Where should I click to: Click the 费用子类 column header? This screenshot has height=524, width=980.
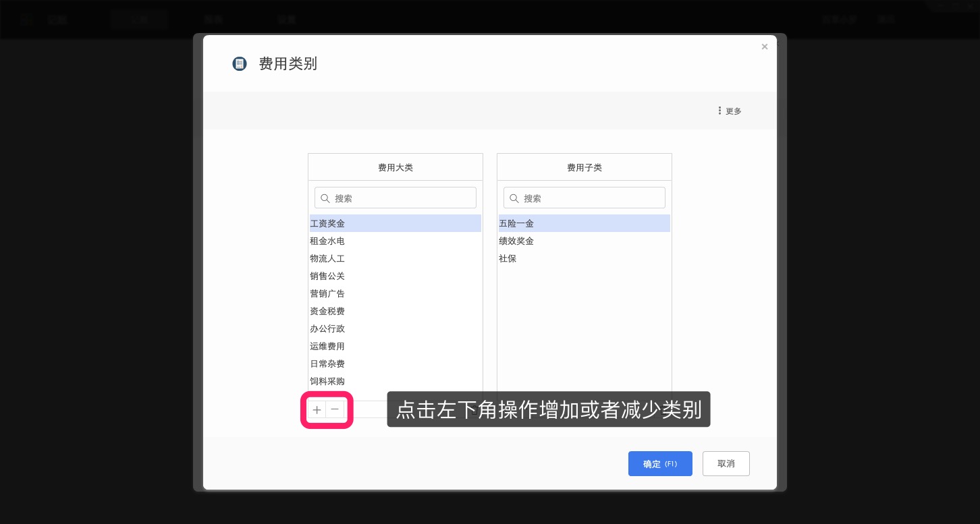tap(584, 167)
